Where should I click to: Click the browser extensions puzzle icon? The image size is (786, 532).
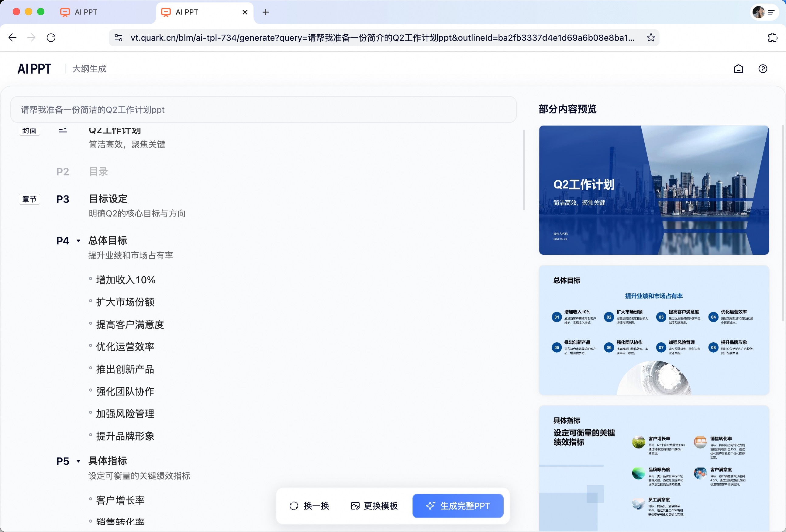[772, 37]
